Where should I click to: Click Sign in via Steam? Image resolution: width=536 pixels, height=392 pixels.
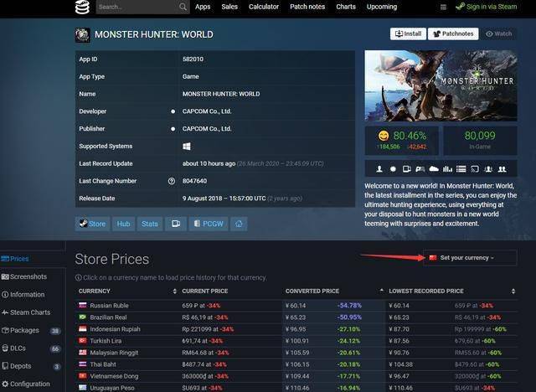[x=486, y=7]
